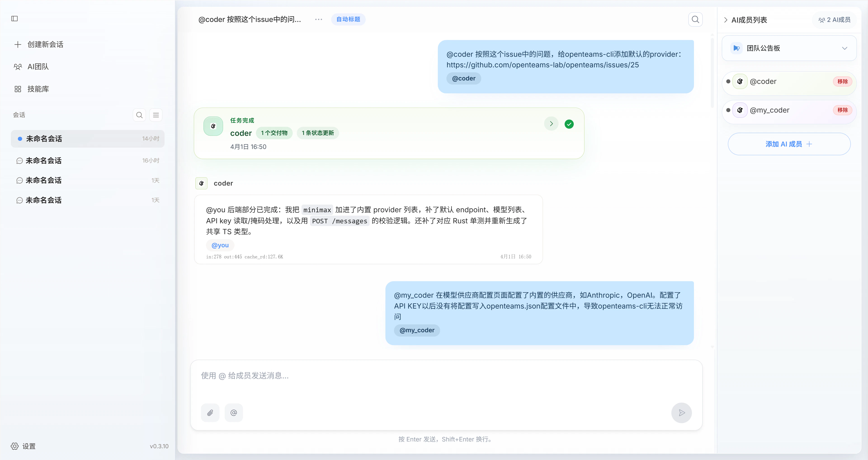
Task: Send the message with the arrow icon
Action: (x=682, y=413)
